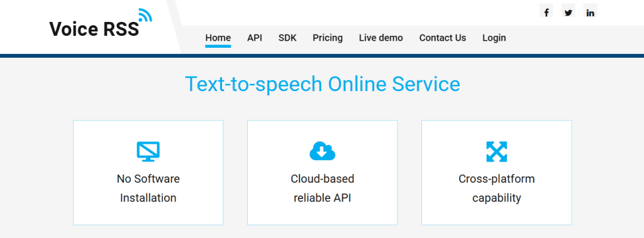Click the "Cross-platform capability" text
The image size is (644, 238).
(x=497, y=188)
